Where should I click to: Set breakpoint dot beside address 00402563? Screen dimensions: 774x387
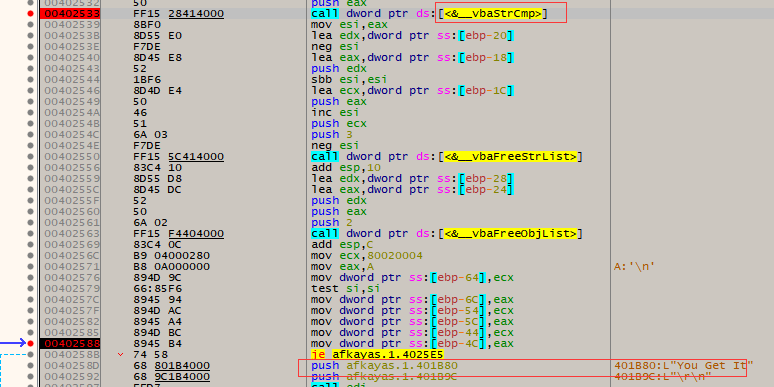pos(31,233)
